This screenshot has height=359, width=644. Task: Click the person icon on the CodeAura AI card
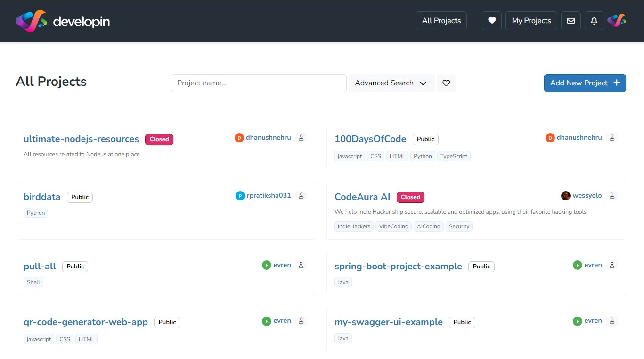[x=612, y=195]
